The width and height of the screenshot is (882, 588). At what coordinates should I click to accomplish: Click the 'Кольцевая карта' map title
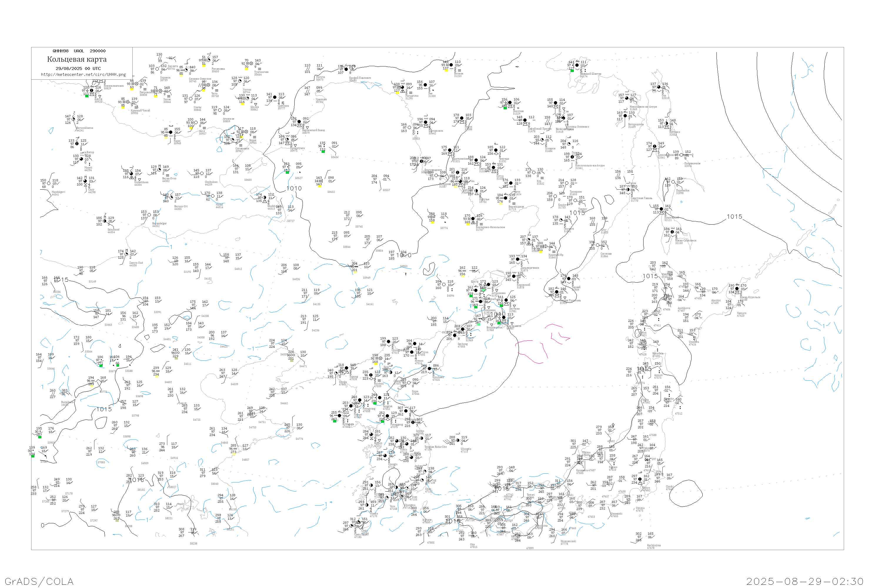point(77,59)
